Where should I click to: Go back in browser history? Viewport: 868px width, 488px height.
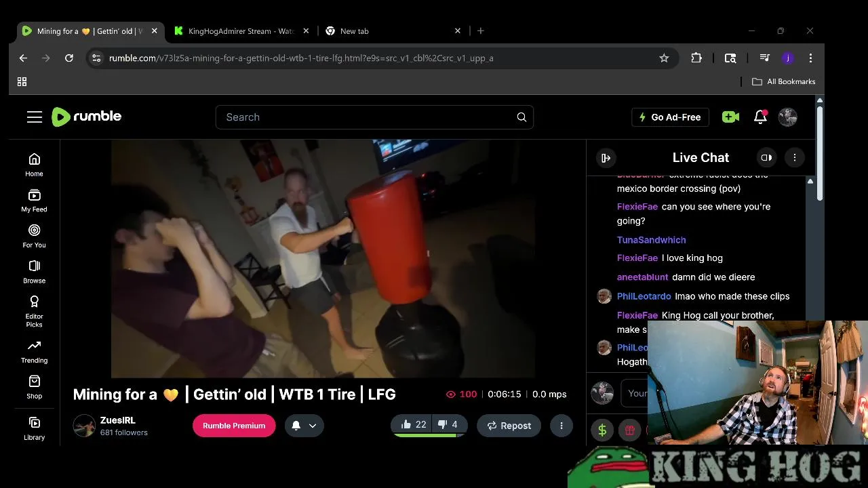click(x=23, y=58)
